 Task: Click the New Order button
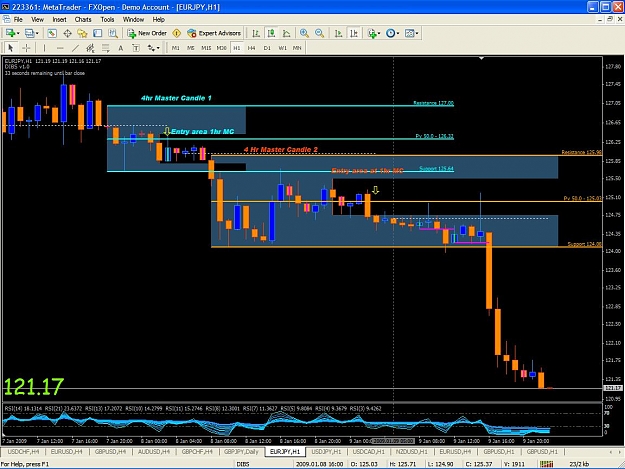pos(147,33)
